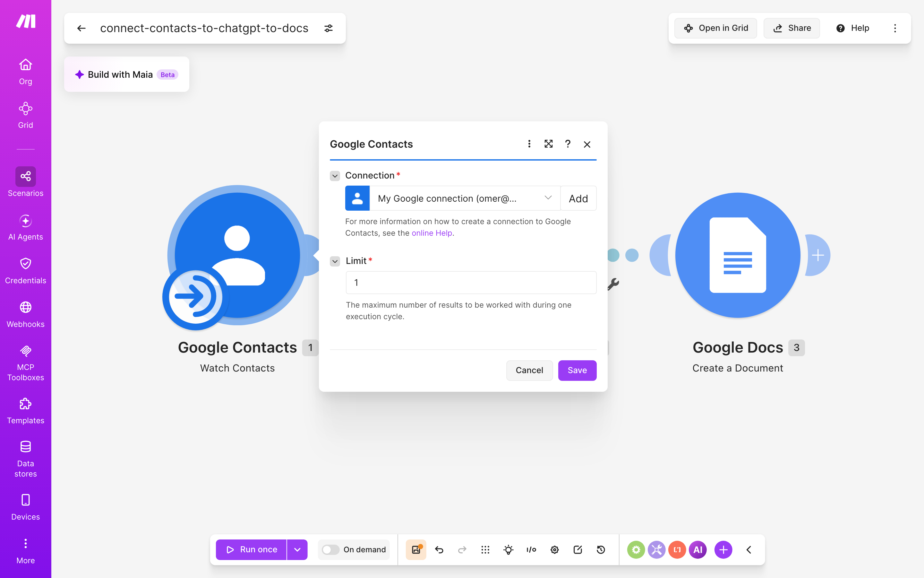The height and width of the screenshot is (578, 924).
Task: Open top-right three-dot scenario menu
Action: click(894, 28)
